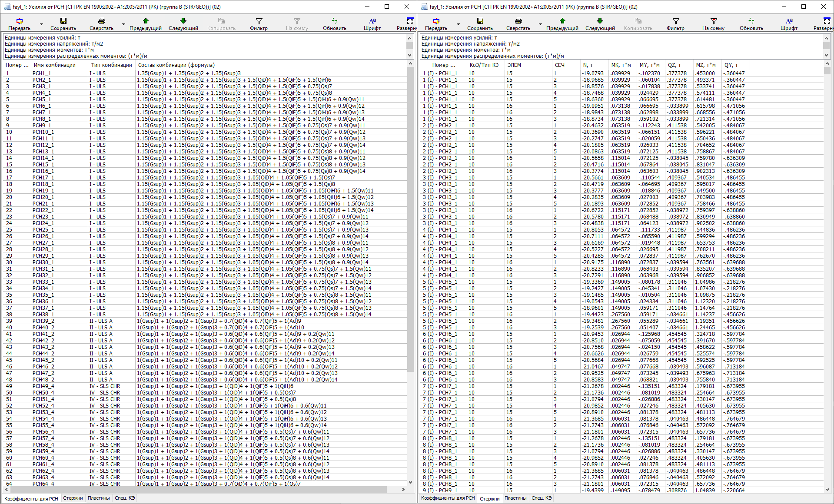Viewport: 834px width, 504px height.
Task: Click the 'Передать' transfer icon in right window
Action: 436,21
